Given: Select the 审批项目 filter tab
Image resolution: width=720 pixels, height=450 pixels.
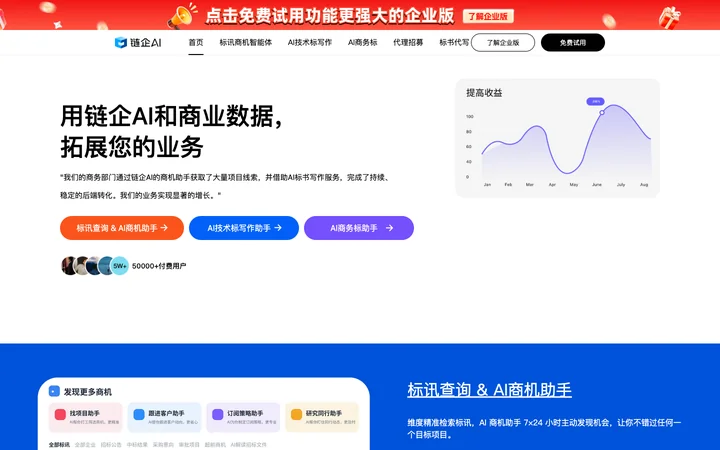Looking at the screenshot, I should click(x=189, y=444).
